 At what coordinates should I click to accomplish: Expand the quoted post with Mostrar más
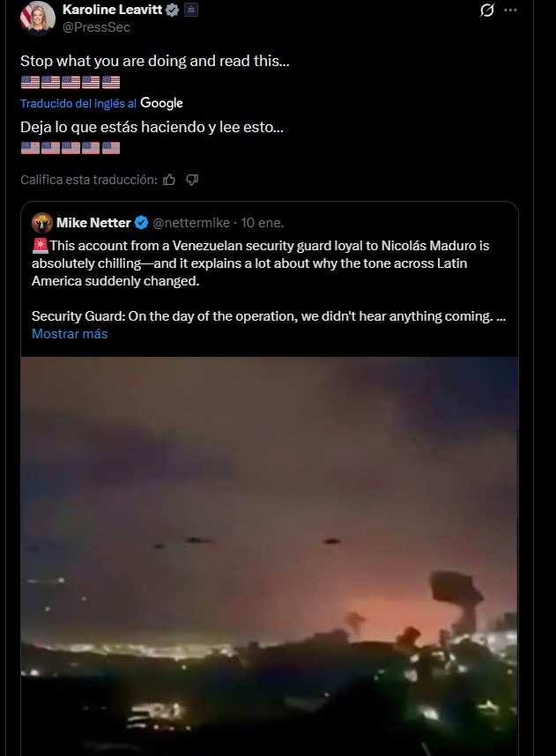70,334
